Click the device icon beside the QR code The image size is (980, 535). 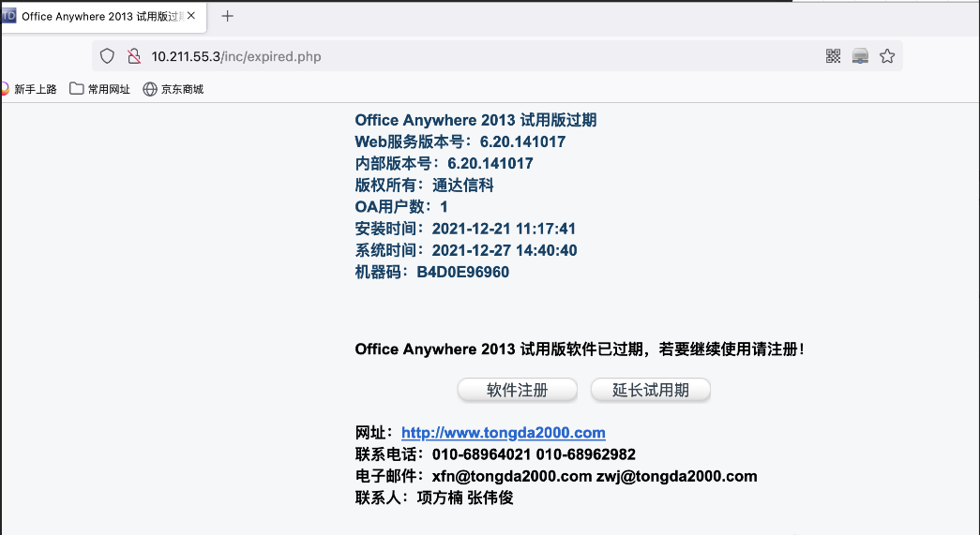[861, 56]
